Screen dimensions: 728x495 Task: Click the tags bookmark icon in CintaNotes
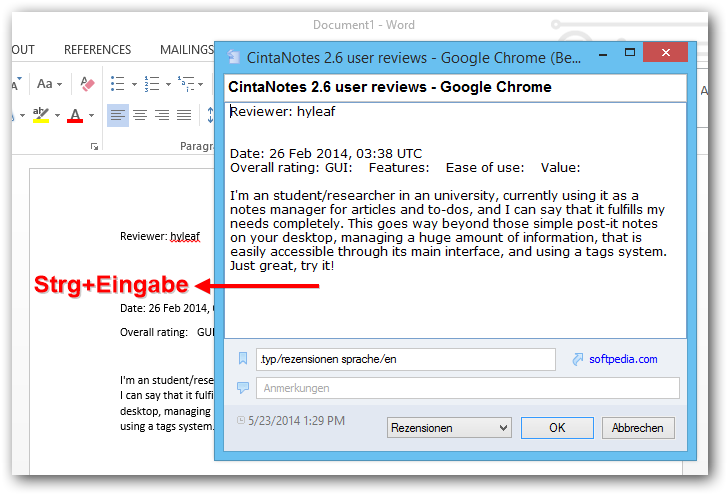click(243, 358)
